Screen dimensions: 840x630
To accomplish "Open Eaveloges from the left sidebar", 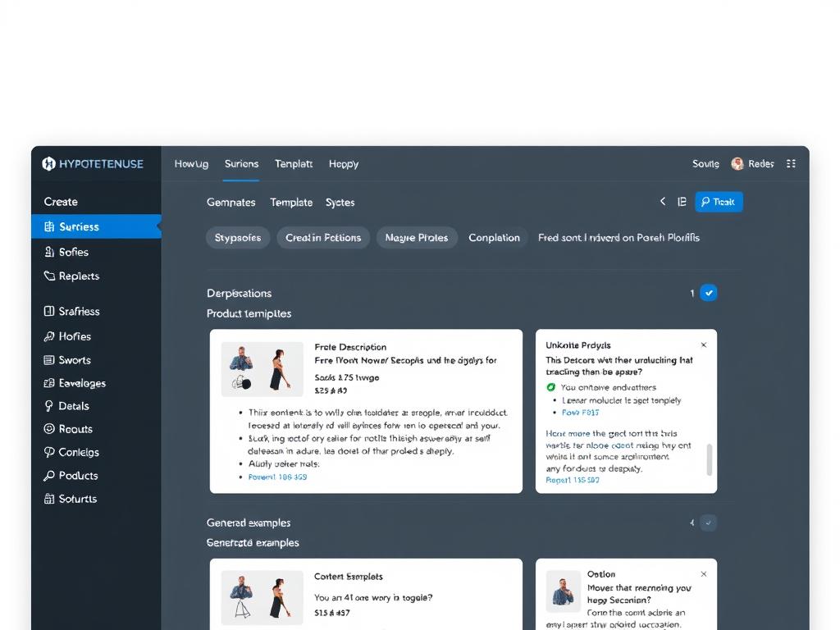I will [x=49, y=382].
